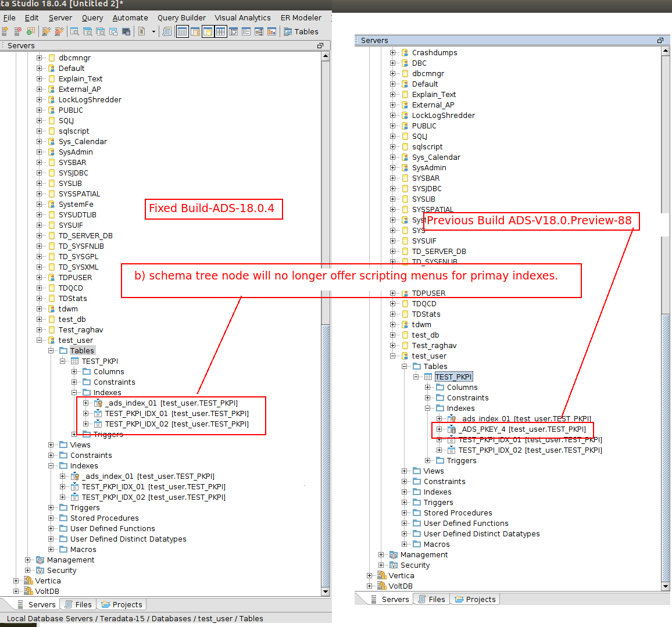The height and width of the screenshot is (627, 672).
Task: Click the Disconnect plug toolbar icon
Action: pos(59,31)
